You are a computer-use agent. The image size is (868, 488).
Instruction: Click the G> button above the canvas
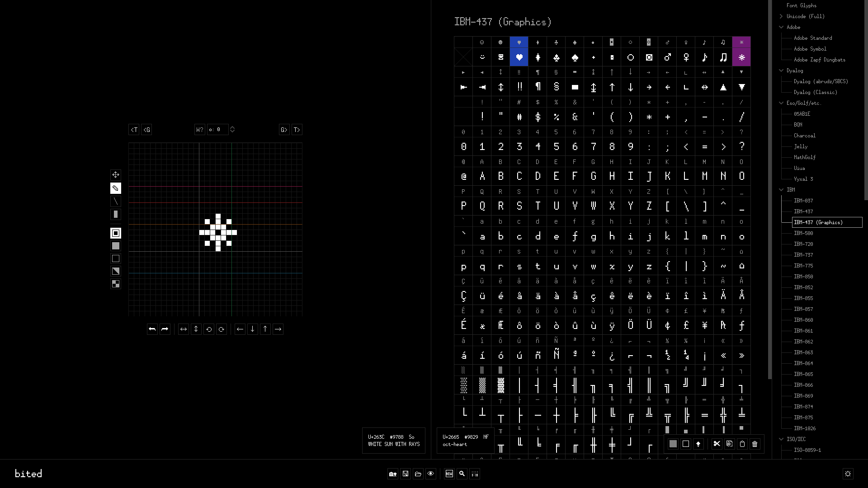(x=284, y=130)
